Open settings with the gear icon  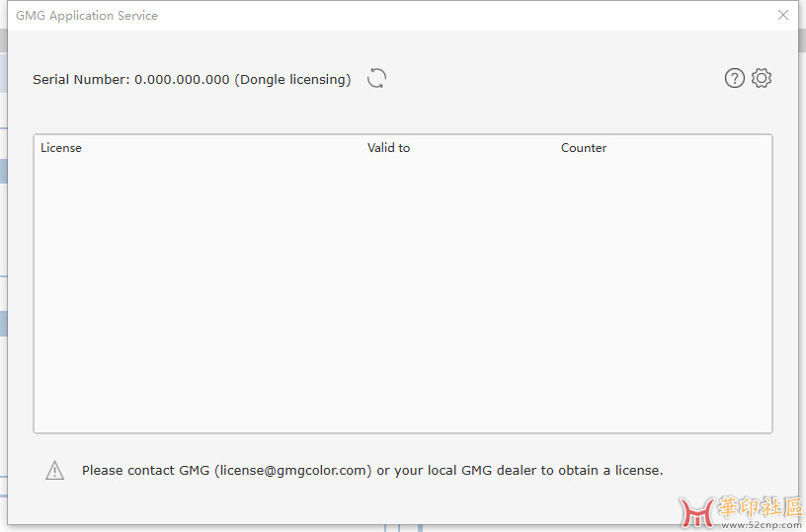[762, 78]
